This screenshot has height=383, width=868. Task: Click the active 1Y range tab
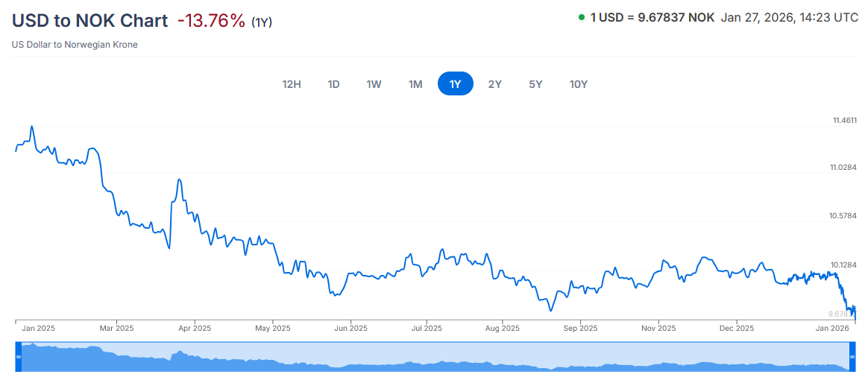coord(455,84)
